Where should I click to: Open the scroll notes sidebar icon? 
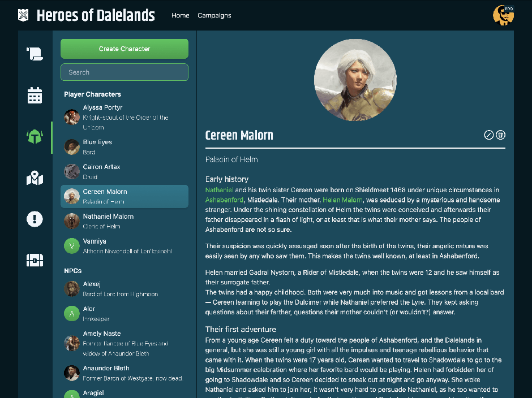[35, 54]
